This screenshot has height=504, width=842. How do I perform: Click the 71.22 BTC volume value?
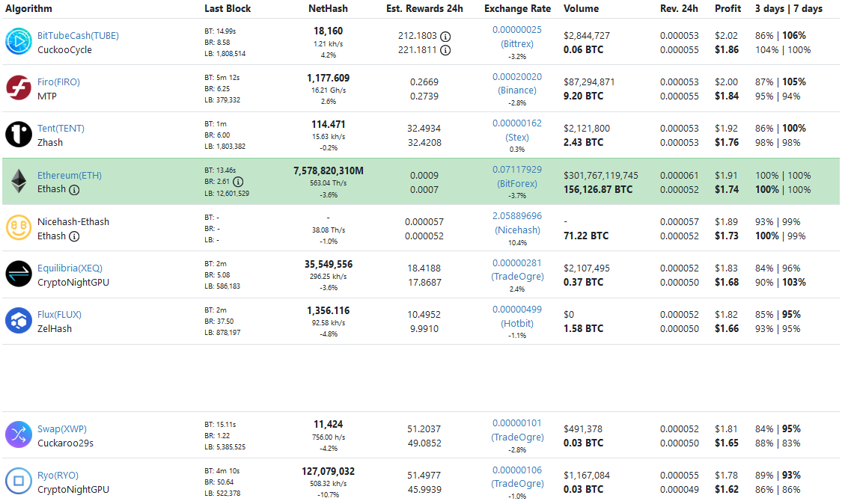tap(586, 236)
